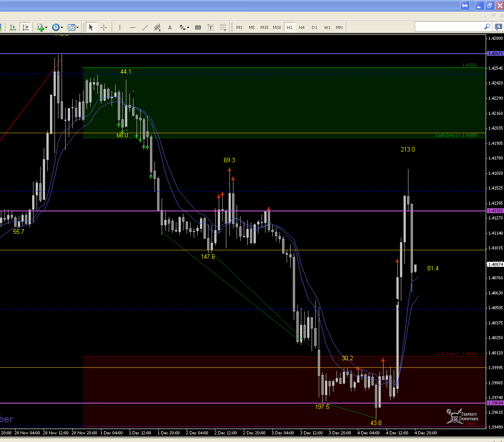Click the 197.5 yellow chart label

(x=322, y=407)
